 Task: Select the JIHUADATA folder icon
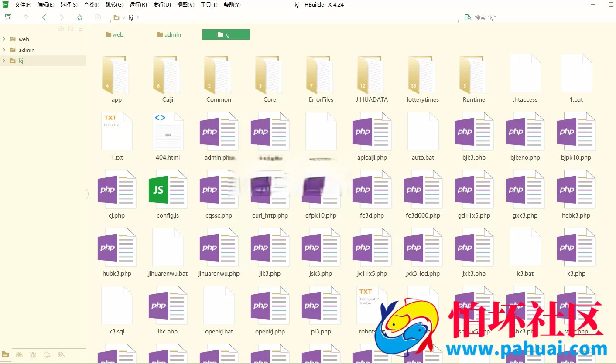pyautogui.click(x=372, y=75)
